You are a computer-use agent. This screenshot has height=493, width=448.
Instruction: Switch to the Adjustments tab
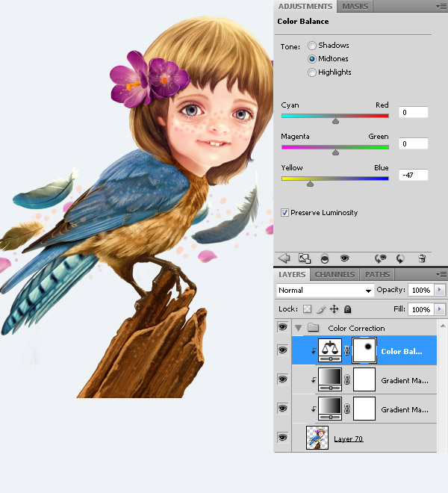(x=305, y=6)
